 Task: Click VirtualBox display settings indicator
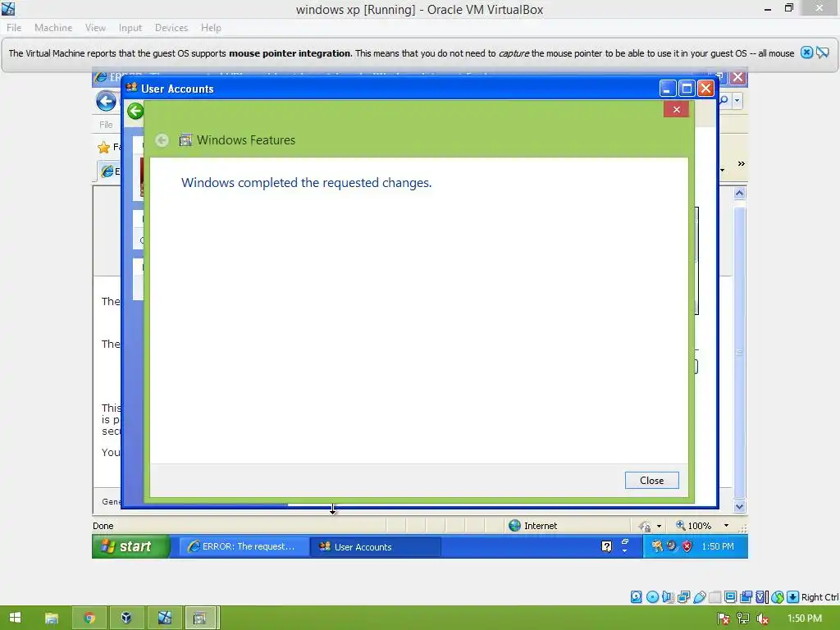point(730,597)
